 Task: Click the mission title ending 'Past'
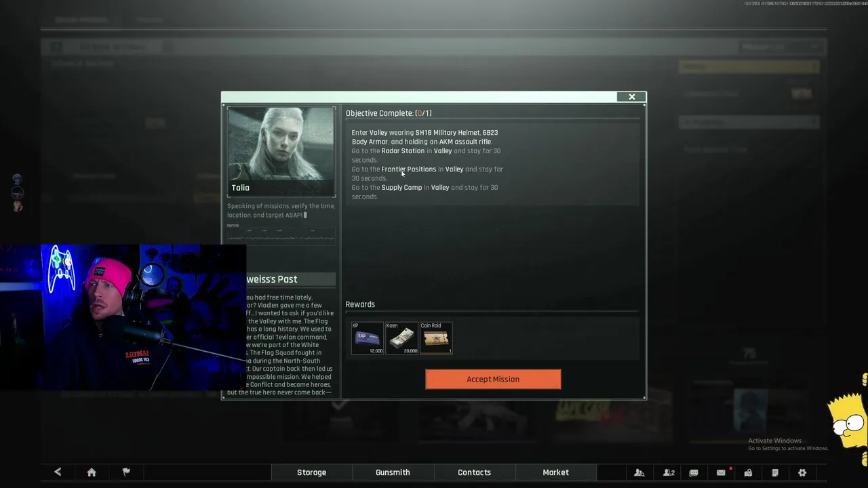click(x=271, y=279)
